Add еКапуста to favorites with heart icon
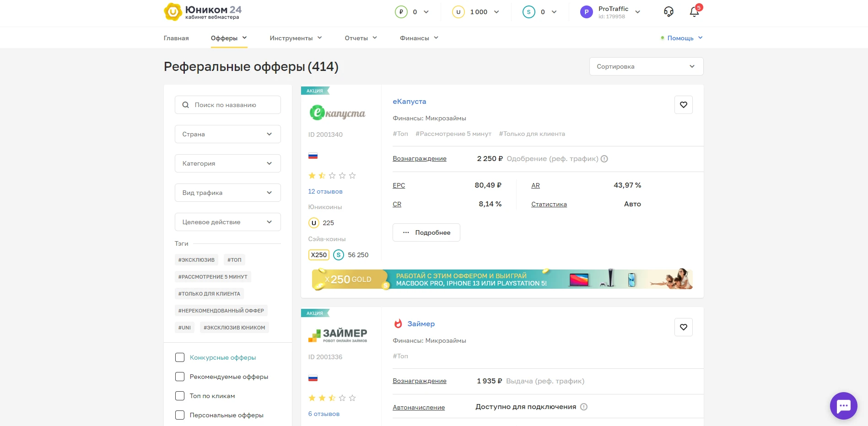 pos(684,105)
